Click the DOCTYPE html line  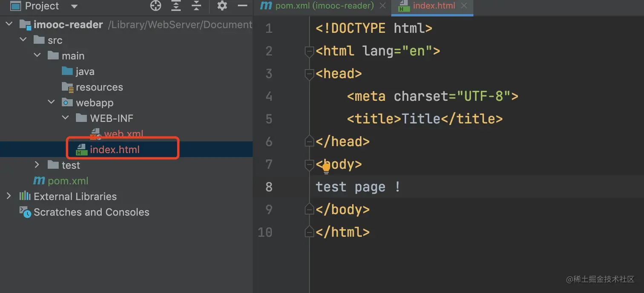(374, 28)
